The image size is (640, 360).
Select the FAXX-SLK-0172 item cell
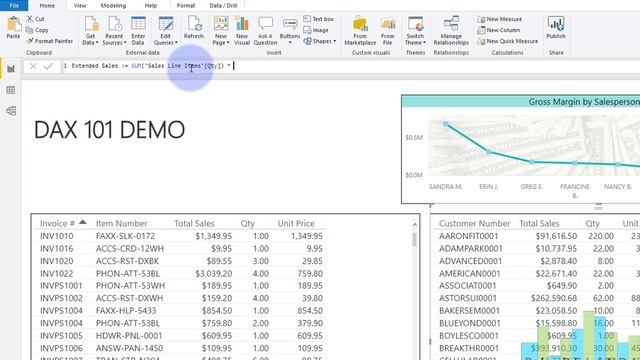point(125,236)
